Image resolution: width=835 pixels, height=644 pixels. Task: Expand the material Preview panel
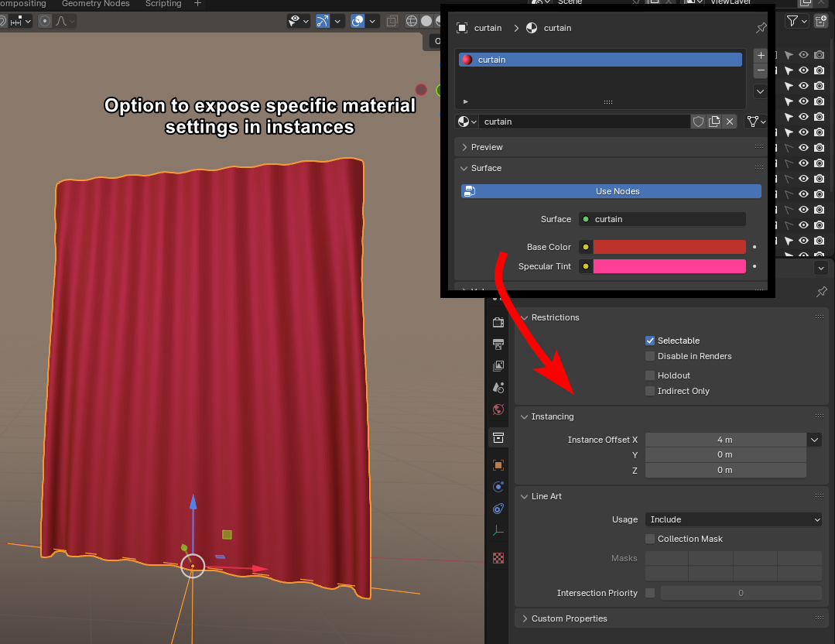tap(464, 147)
